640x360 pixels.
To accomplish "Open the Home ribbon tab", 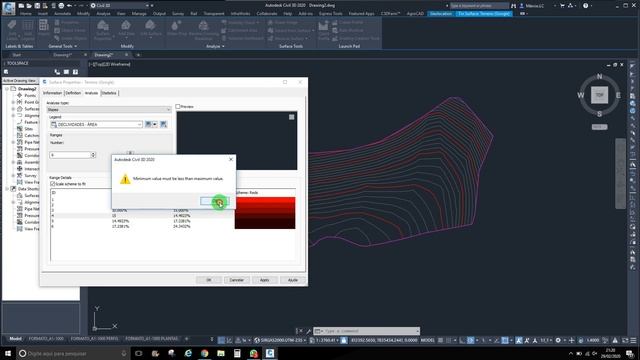I will click(26, 13).
